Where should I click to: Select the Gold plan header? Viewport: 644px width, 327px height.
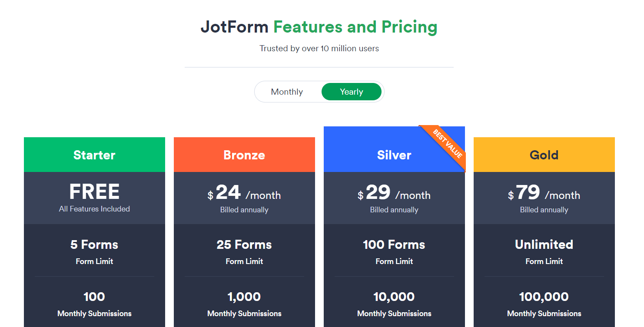tap(544, 154)
